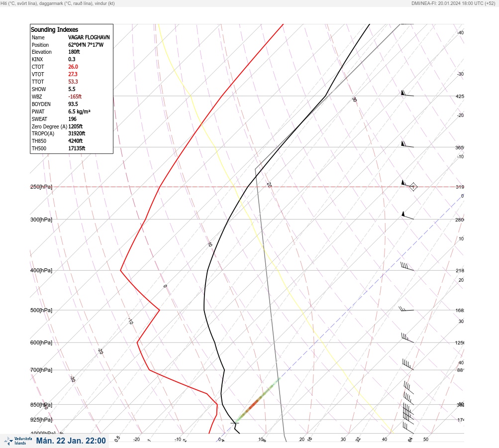Click the 600[hPa] pressure label
Viewport: 499px width, 448px height.
point(41,342)
